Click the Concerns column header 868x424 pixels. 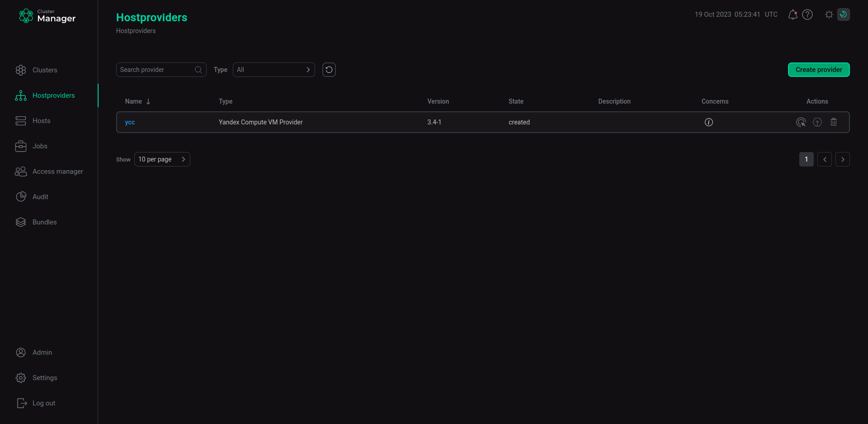[x=715, y=101]
